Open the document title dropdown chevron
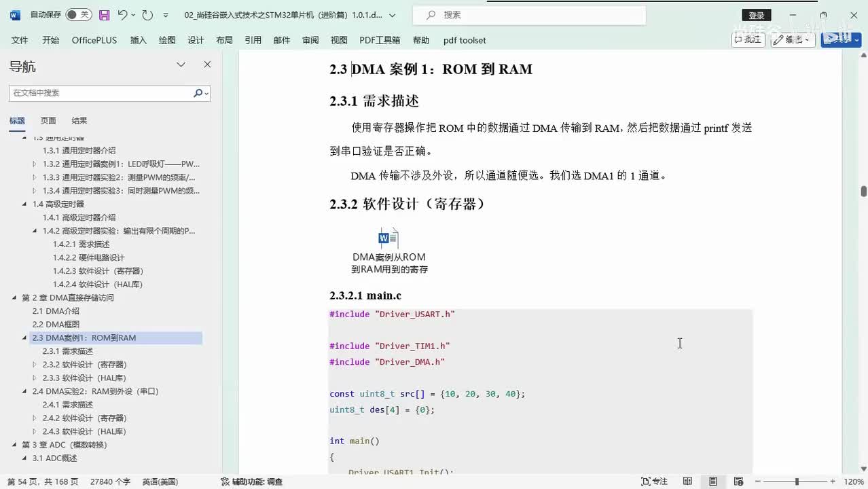This screenshot has width=868, height=489. [393, 15]
